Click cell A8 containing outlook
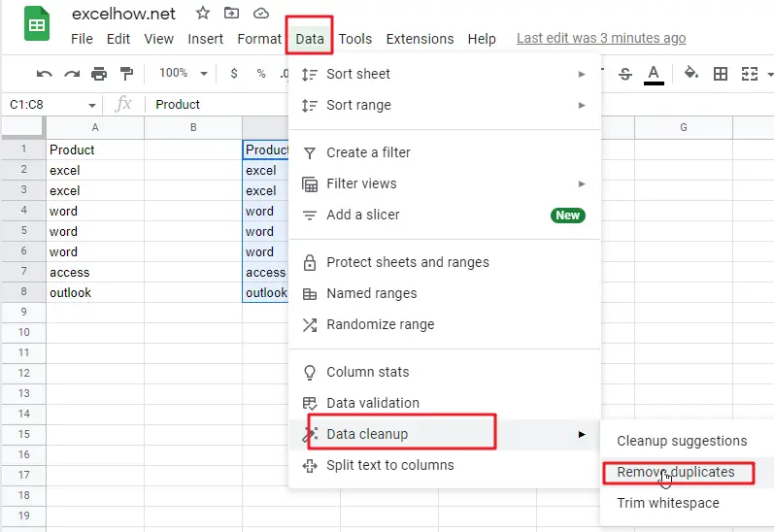The height and width of the screenshot is (532, 774). (x=95, y=292)
